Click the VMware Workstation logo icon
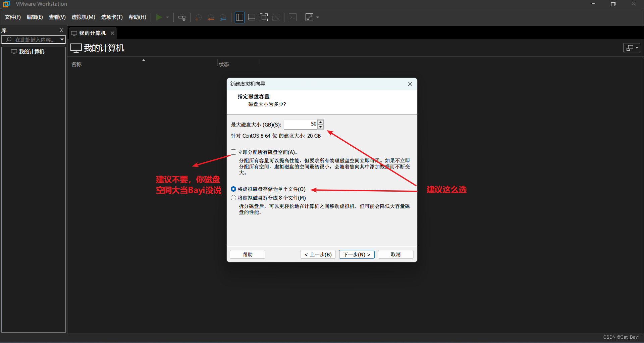The image size is (644, 343). pyautogui.click(x=6, y=4)
